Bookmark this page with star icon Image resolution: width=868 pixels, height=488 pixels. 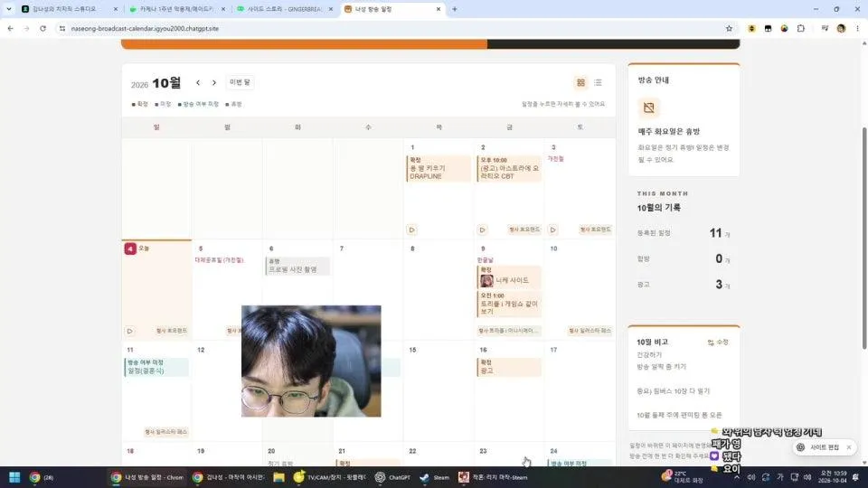729,28
